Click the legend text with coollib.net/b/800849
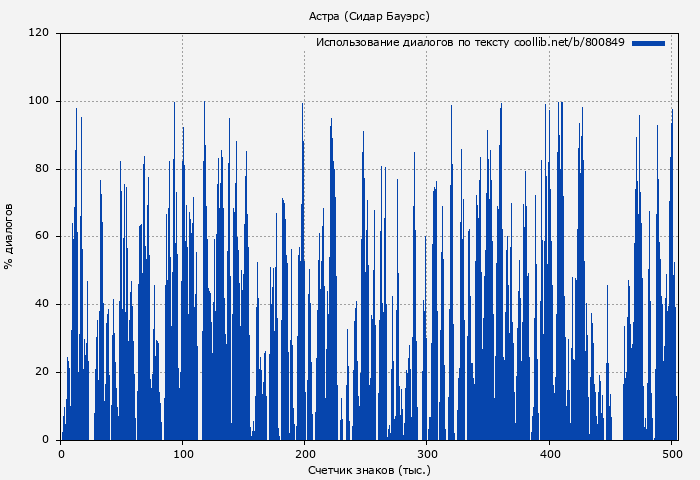 point(470,43)
